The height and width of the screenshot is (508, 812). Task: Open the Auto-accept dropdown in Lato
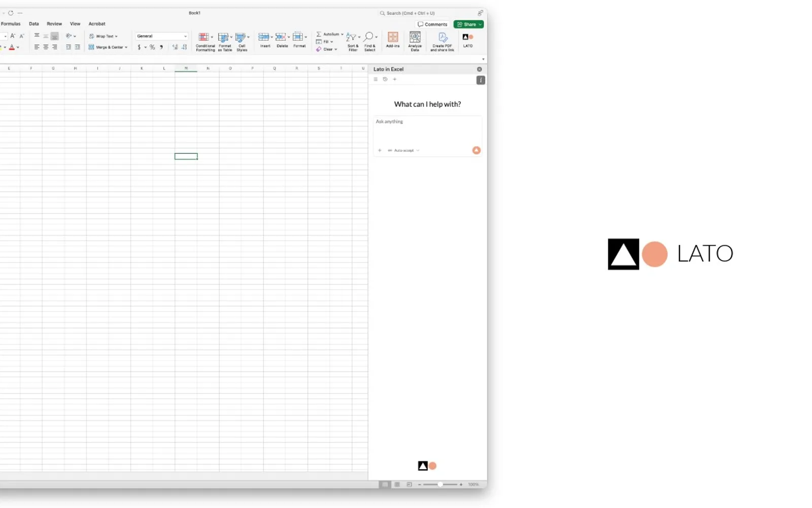[x=404, y=150]
